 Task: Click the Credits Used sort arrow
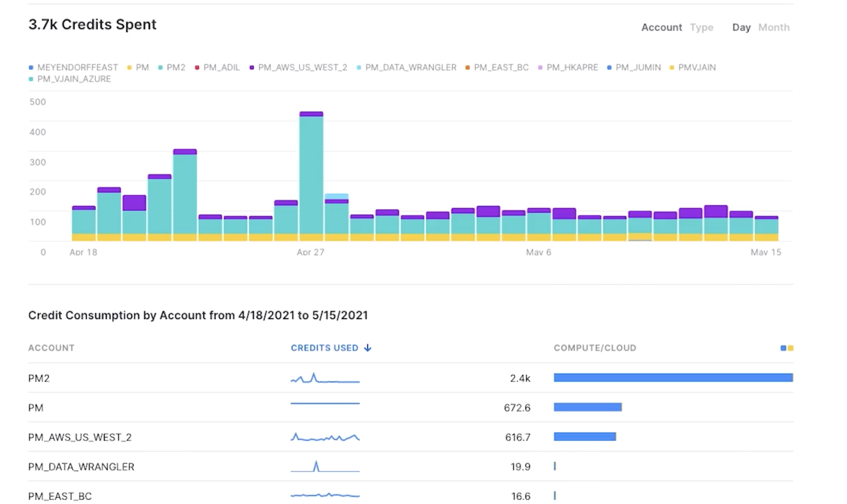[367, 348]
